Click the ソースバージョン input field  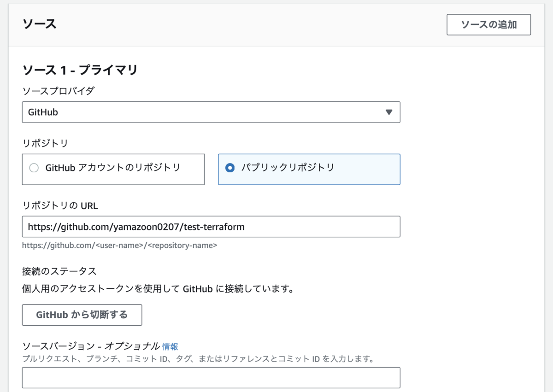[x=211, y=378]
